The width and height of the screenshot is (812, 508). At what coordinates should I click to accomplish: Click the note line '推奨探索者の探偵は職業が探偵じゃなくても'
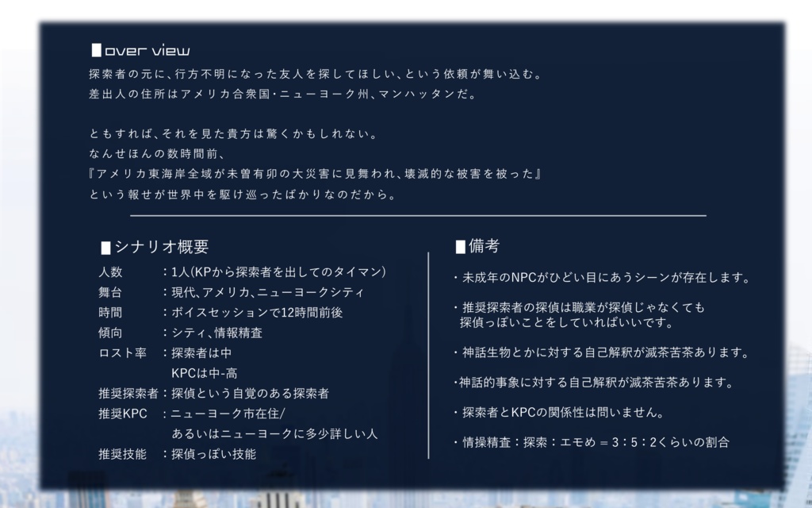click(x=583, y=308)
